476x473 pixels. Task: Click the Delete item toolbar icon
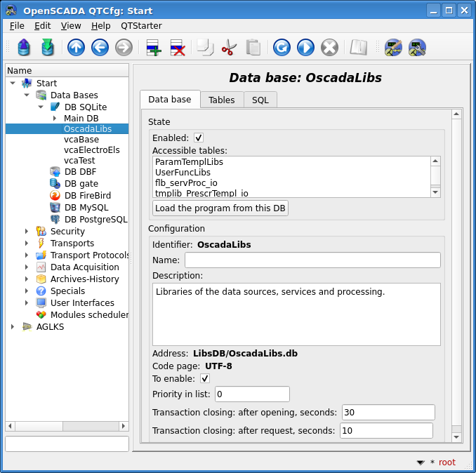pyautogui.click(x=178, y=48)
